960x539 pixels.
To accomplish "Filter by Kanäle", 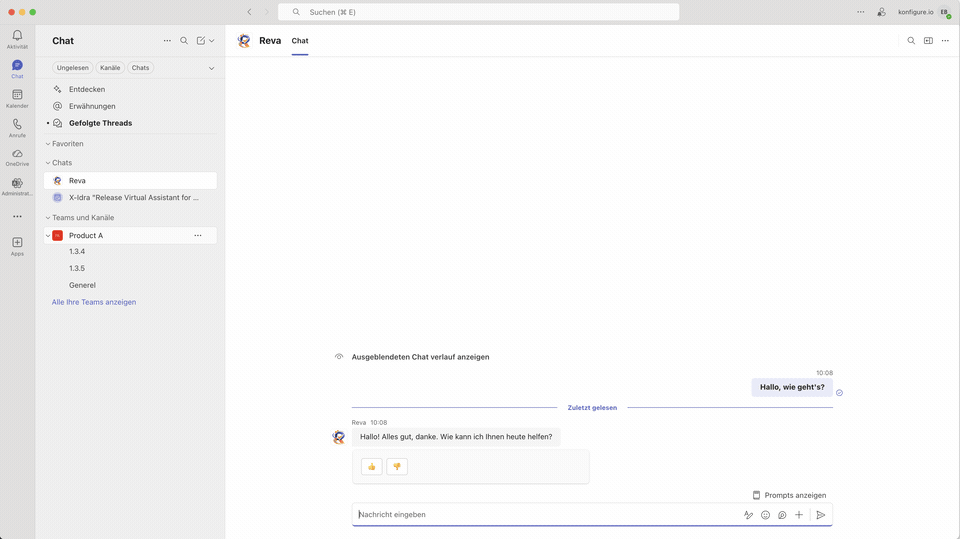I will (x=110, y=68).
